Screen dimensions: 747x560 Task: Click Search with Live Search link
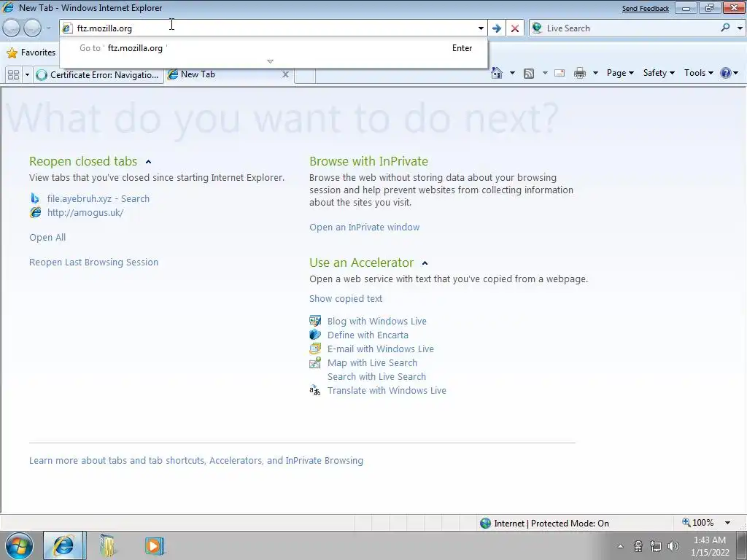pos(376,377)
